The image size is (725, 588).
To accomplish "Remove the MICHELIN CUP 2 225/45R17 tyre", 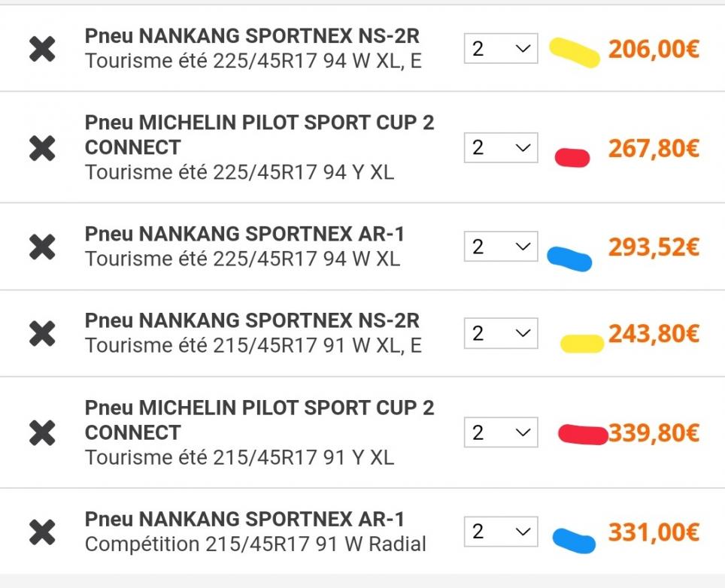I will [x=42, y=148].
